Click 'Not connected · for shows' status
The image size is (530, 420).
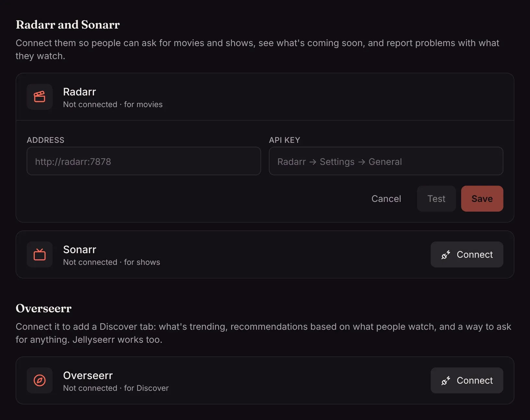click(x=111, y=262)
